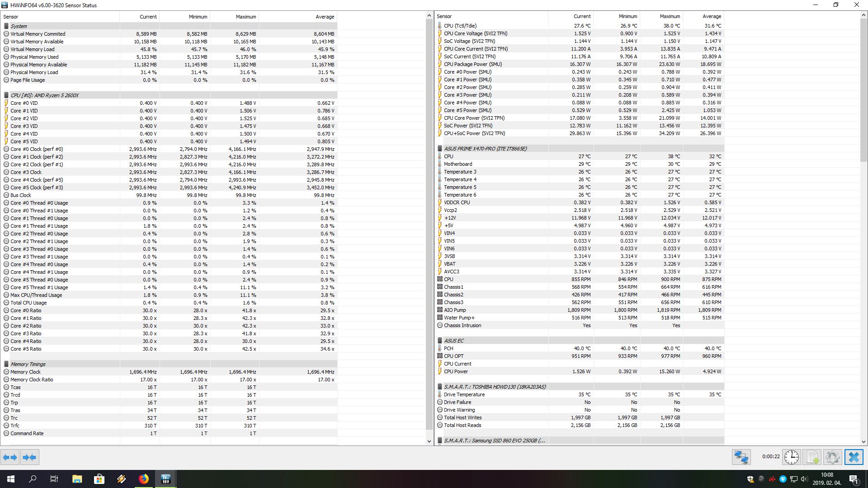Viewport: 868px width, 488px height.
Task: Select the Total CPU Usage row
Action: pos(28,303)
